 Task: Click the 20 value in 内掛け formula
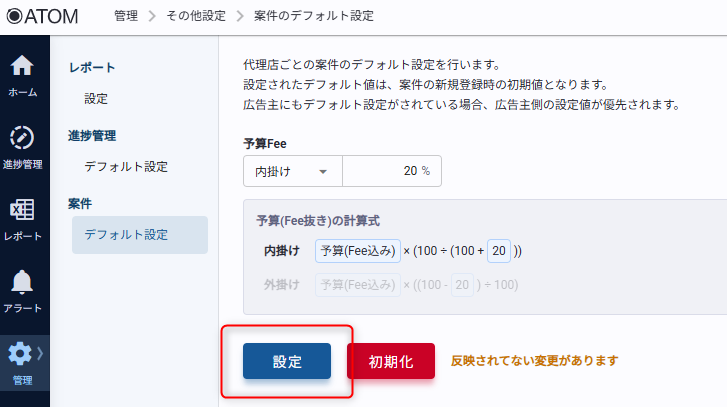(x=500, y=250)
